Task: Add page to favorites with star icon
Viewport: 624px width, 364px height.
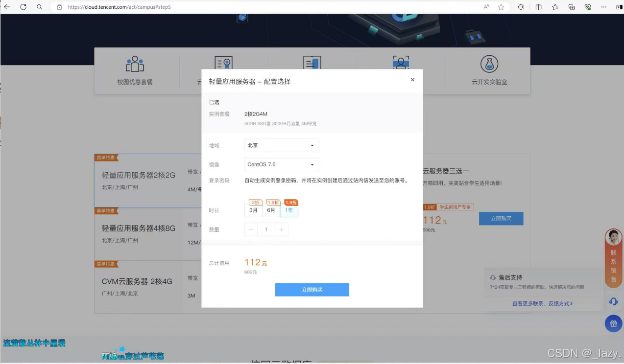Action: [501, 7]
